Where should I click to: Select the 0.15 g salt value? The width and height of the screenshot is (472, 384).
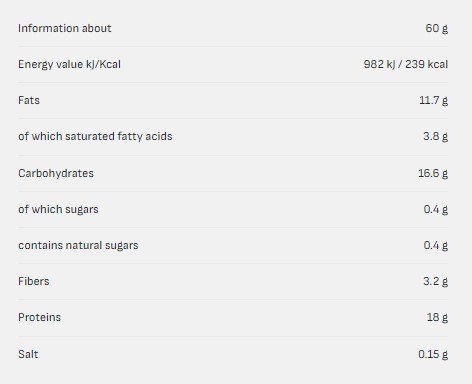(x=433, y=354)
